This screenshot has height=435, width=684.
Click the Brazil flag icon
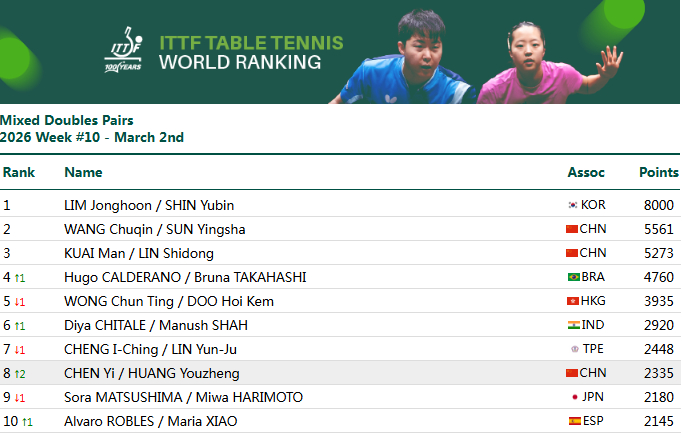point(573,277)
